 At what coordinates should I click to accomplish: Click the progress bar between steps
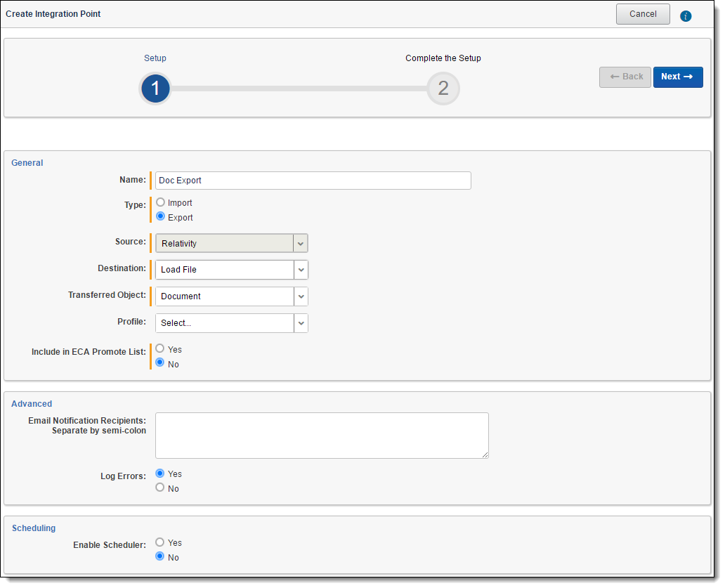[x=299, y=89]
